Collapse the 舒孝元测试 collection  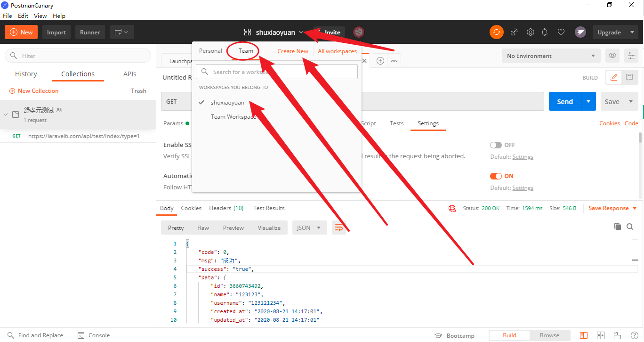6,114
